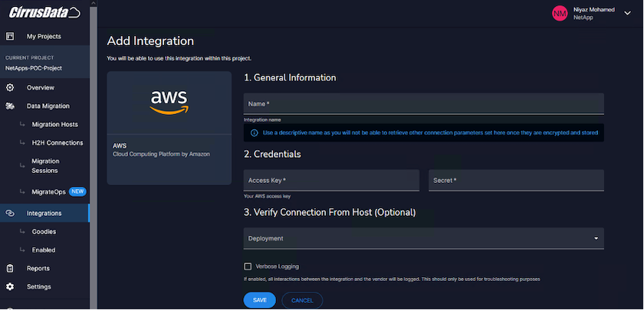Enable the Verbose Logging checkbox
The image size is (644, 310).
(x=248, y=266)
